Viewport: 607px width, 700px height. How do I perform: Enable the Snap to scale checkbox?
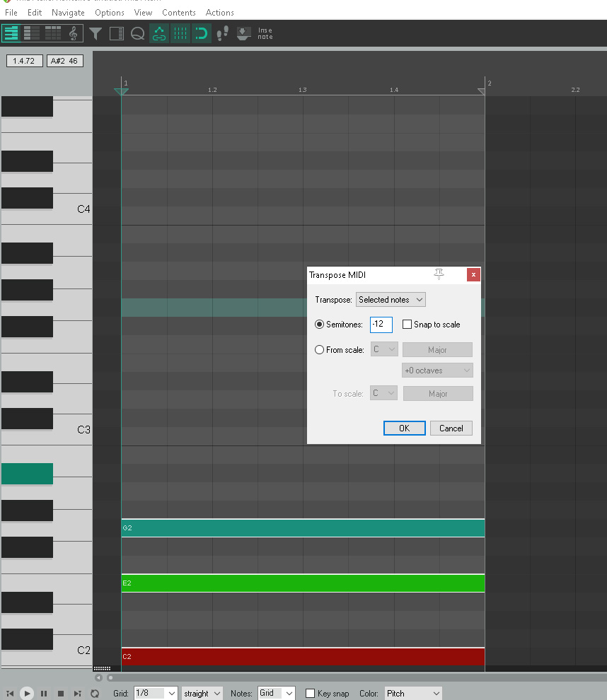point(407,325)
